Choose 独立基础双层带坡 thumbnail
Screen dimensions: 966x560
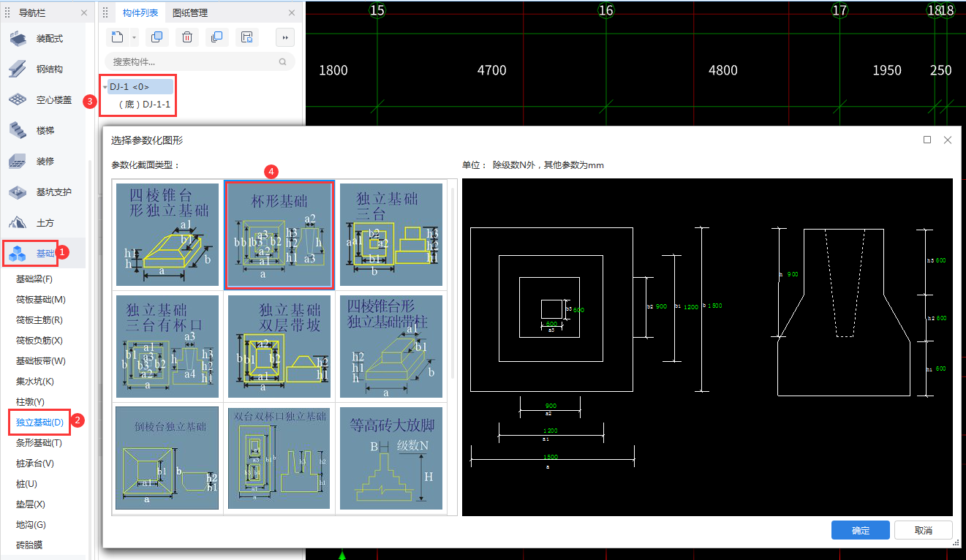pos(279,347)
